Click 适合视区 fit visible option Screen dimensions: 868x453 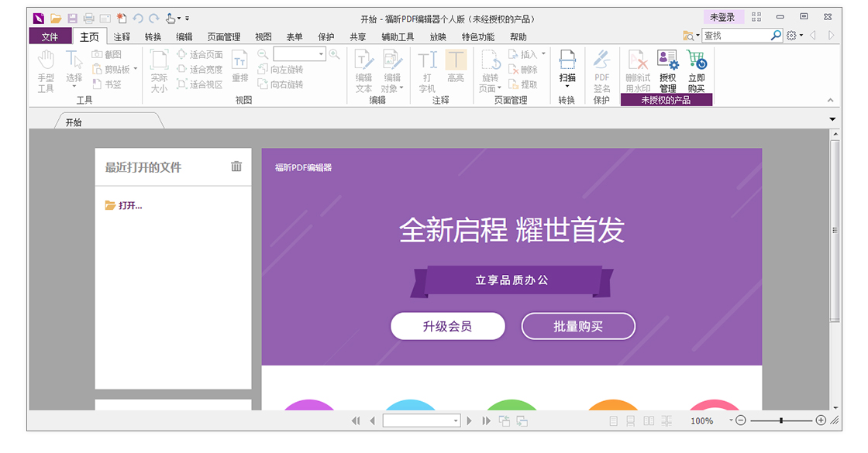[x=200, y=84]
